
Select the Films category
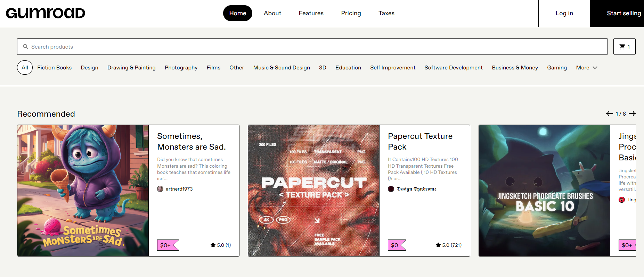pyautogui.click(x=213, y=68)
